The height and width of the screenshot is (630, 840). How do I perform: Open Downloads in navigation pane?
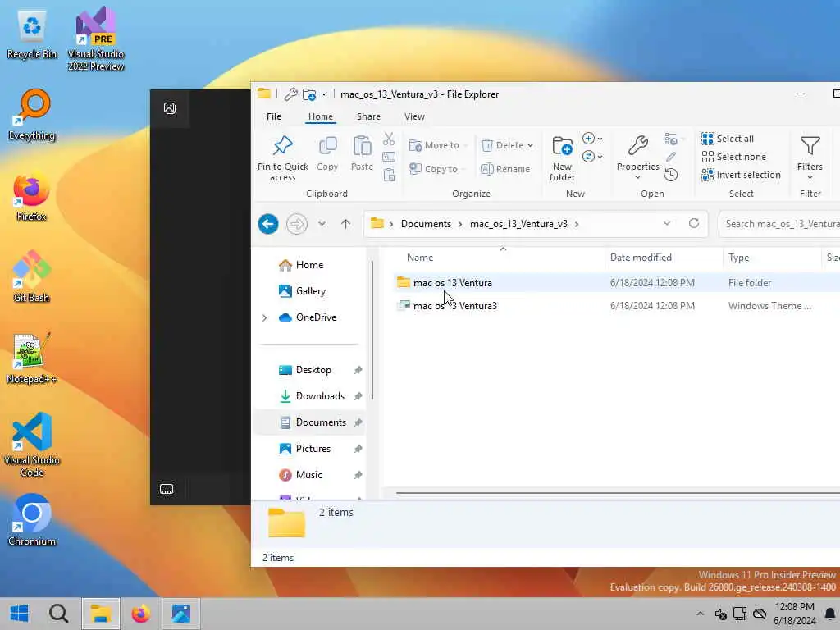pyautogui.click(x=313, y=396)
